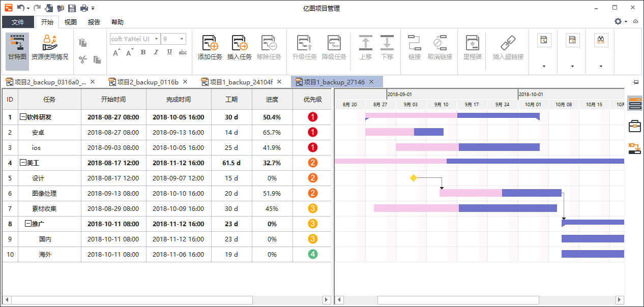
Task: Click the Print icon in title bar
Action: tap(84, 8)
